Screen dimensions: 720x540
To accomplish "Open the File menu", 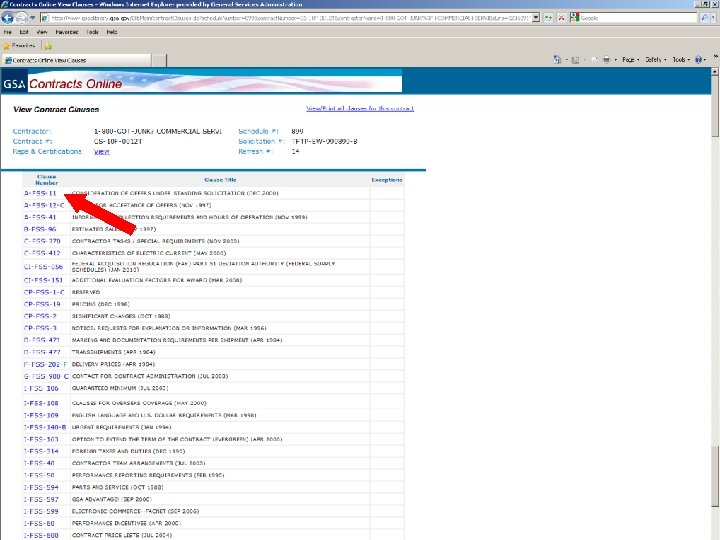I will (x=7, y=32).
